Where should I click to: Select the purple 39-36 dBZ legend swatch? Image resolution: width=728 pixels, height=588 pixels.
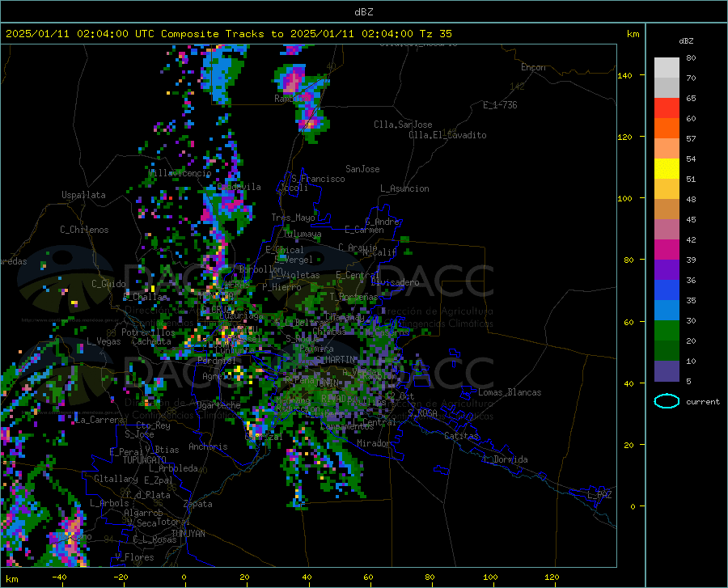coord(667,270)
